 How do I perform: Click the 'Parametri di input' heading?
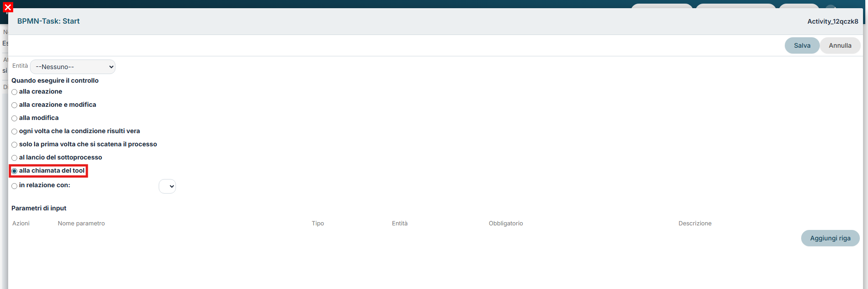pyautogui.click(x=39, y=208)
